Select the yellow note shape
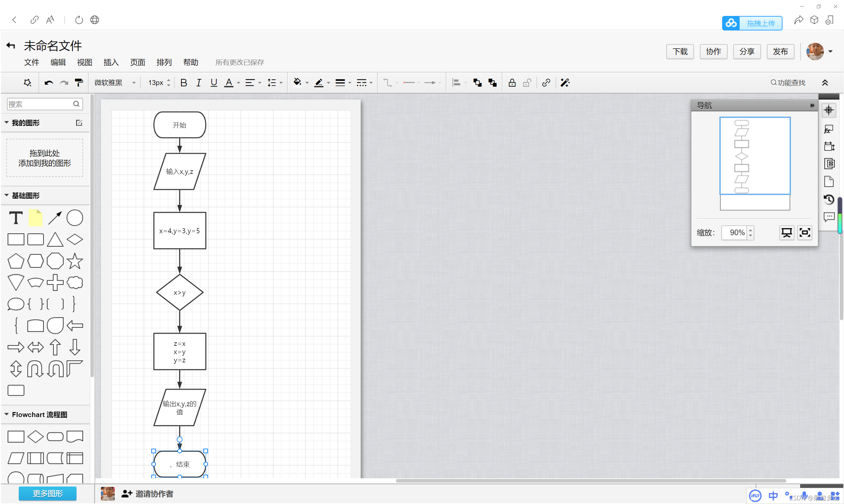Screen dimensions: 844x504 coord(35,218)
